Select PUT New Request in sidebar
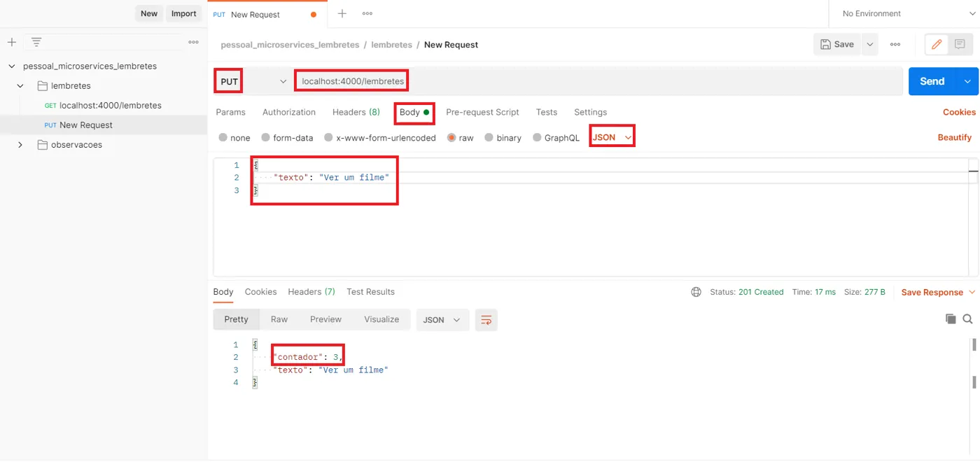980x462 pixels. tap(104, 125)
